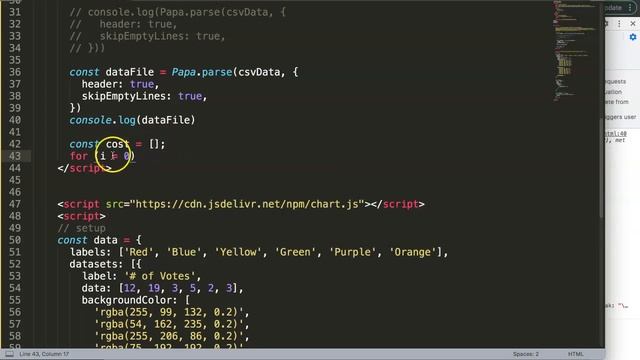
Task: Click line number 36 in the gutter
Action: click(x=15, y=72)
